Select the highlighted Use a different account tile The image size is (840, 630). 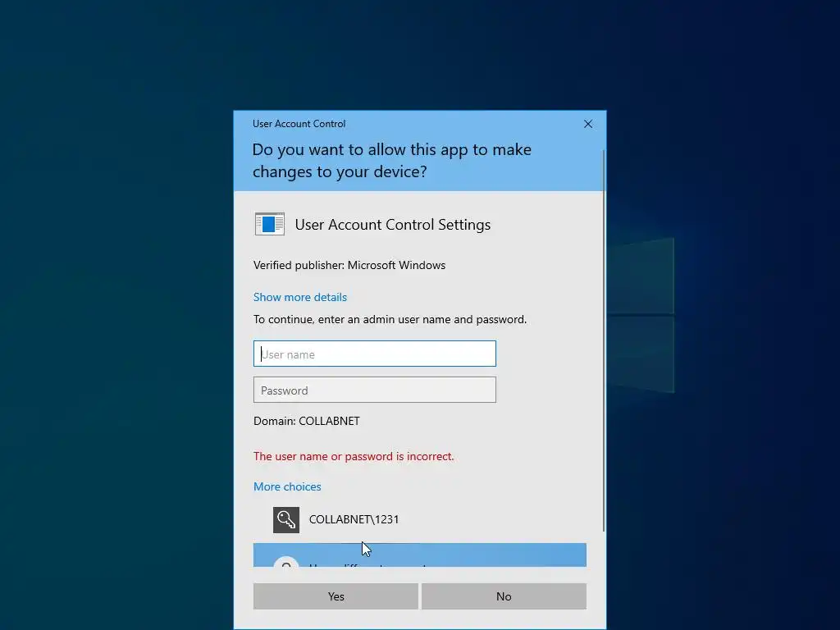coord(419,555)
